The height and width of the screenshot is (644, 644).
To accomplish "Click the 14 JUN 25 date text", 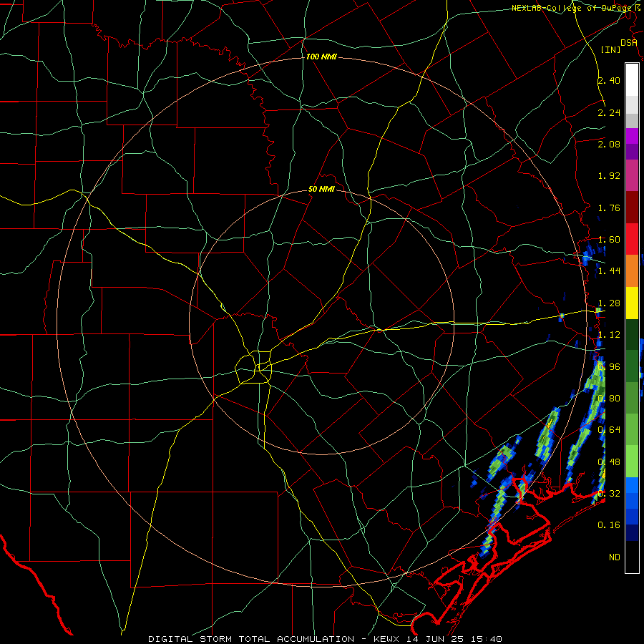I will [x=435, y=639].
